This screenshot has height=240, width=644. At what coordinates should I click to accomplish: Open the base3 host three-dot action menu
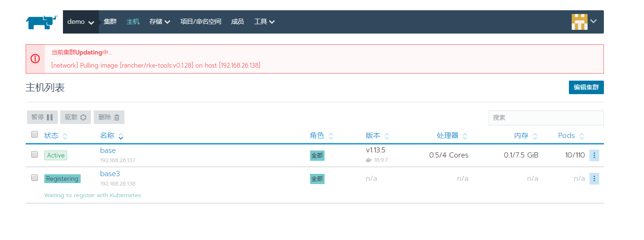pos(594,178)
